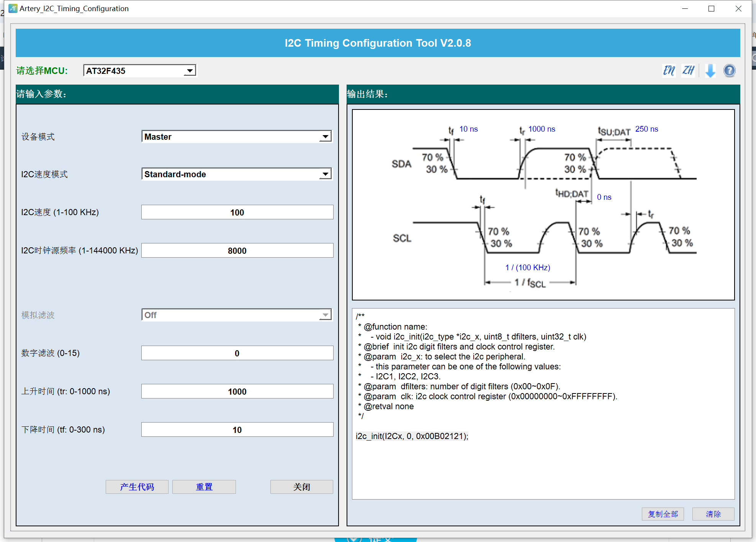Switch the interface language to Chinese (ZH icon)

point(688,71)
